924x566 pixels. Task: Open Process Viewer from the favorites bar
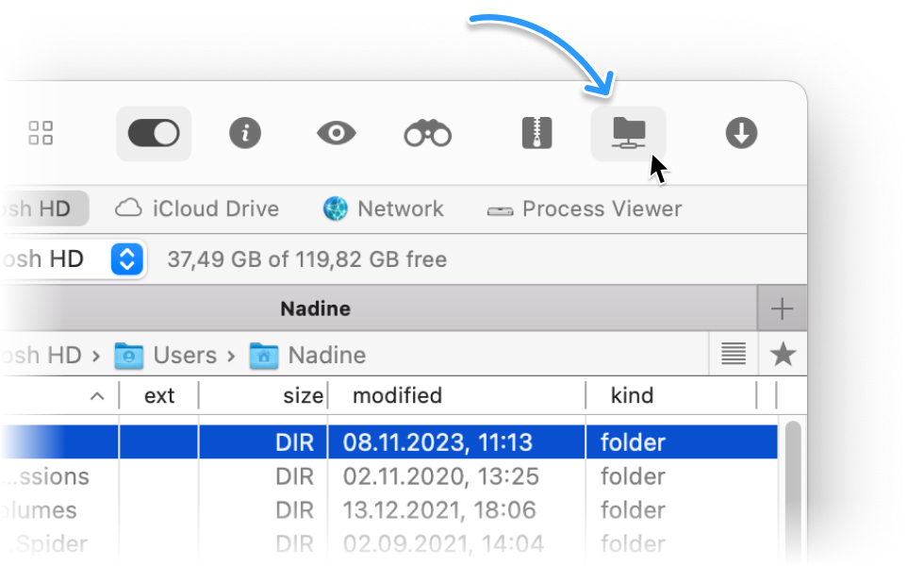(x=584, y=208)
